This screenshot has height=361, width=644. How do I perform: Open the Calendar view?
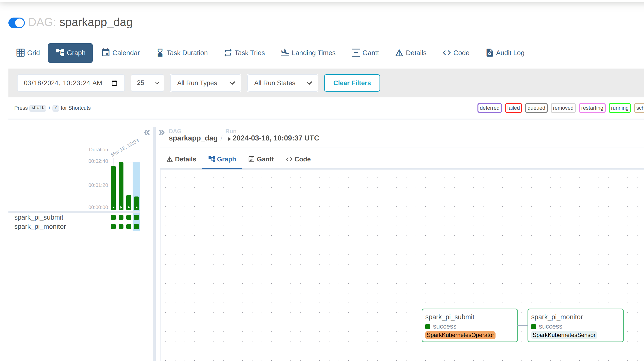tap(121, 53)
